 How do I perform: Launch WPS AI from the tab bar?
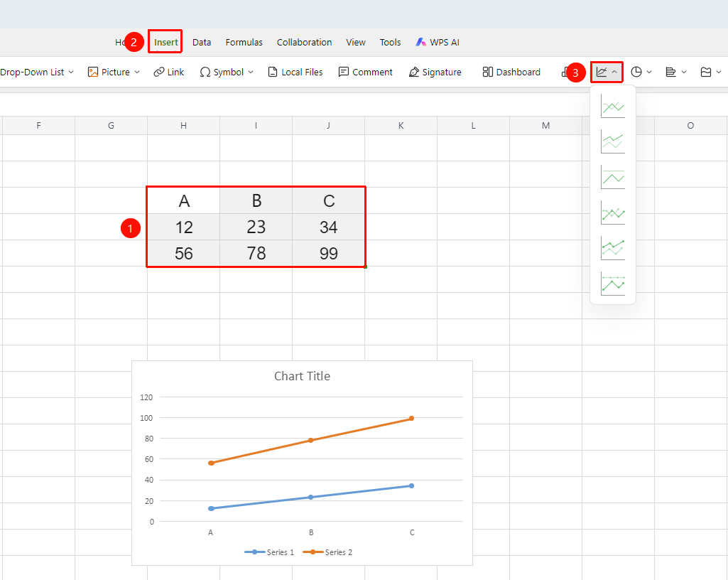click(x=438, y=43)
